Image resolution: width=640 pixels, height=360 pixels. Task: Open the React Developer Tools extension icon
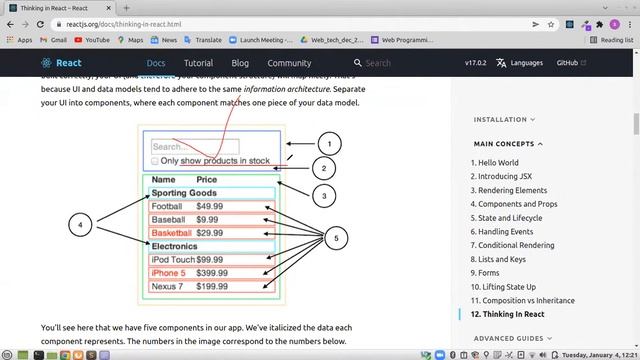(569, 24)
